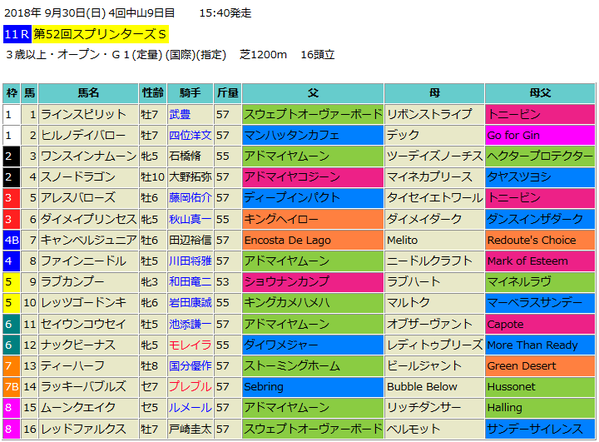Click the 斤量 column header
The width and height of the screenshot is (599, 442).
(x=227, y=93)
